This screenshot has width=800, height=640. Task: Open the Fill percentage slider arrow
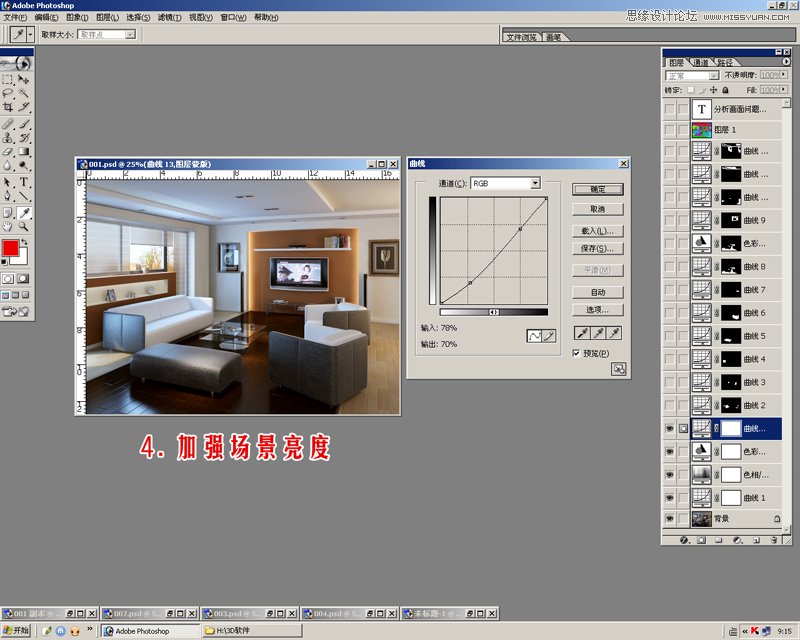pyautogui.click(x=784, y=90)
